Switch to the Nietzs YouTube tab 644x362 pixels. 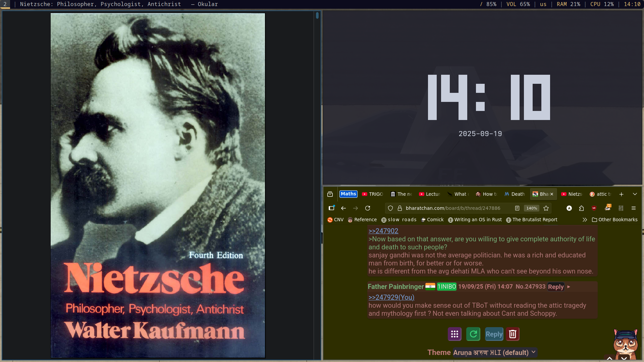[x=572, y=194]
